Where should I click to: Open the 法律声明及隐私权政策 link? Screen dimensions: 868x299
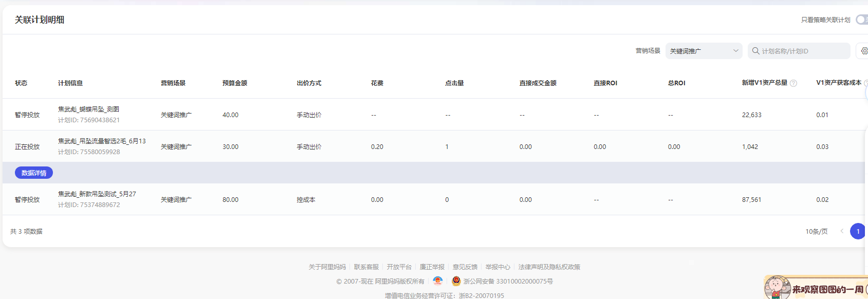[x=549, y=267]
